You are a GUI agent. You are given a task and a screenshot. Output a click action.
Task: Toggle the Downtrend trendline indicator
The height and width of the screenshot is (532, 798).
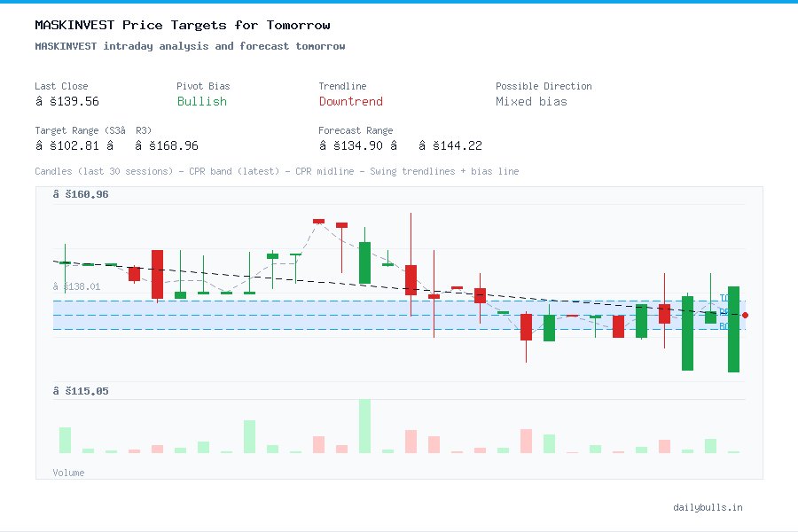(350, 101)
